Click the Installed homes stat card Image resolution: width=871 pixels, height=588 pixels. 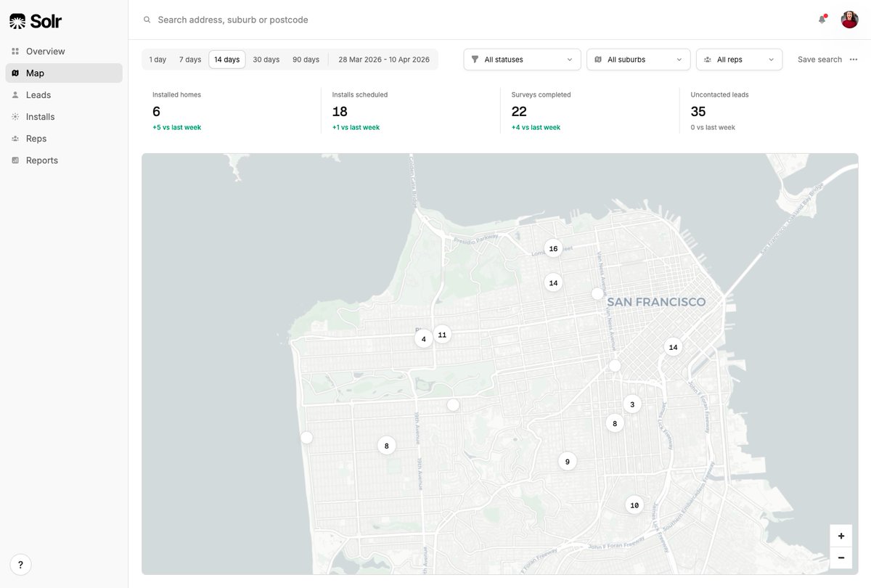[231, 111]
